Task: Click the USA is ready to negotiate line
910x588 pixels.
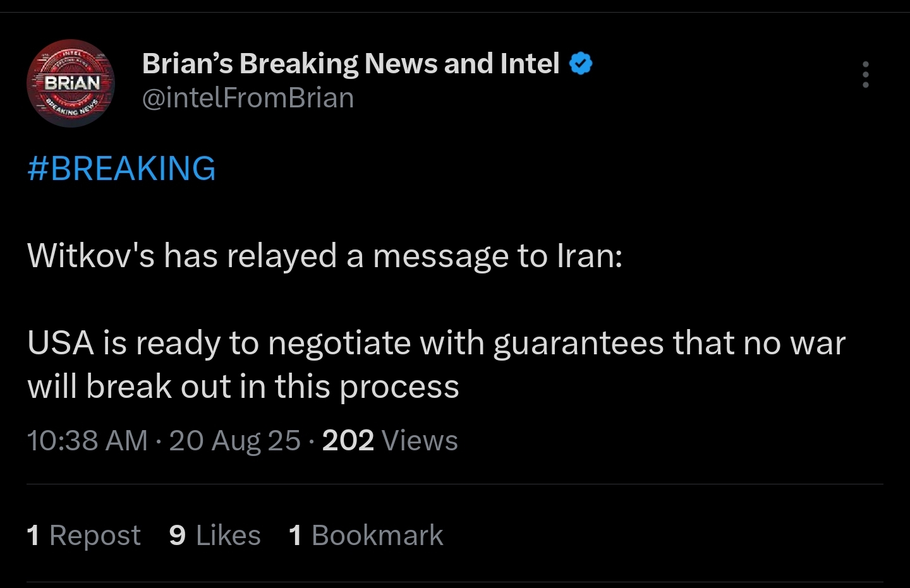Action: [436, 344]
